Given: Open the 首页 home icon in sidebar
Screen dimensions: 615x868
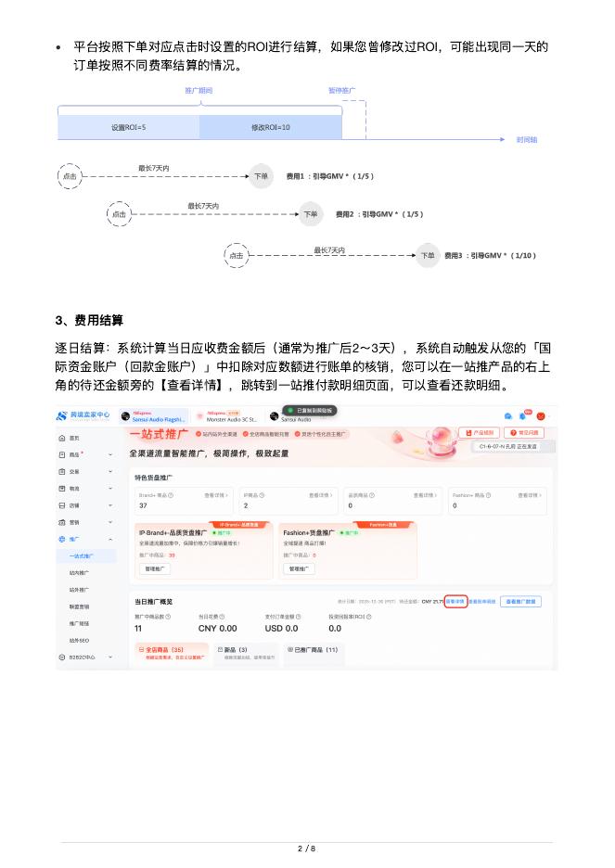Looking at the screenshot, I should (x=62, y=438).
